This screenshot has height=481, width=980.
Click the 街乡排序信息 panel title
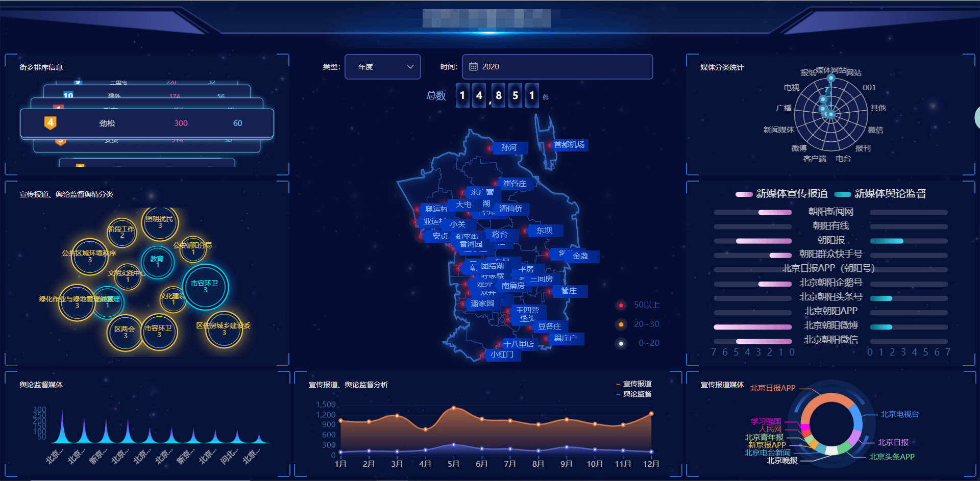pyautogui.click(x=41, y=67)
